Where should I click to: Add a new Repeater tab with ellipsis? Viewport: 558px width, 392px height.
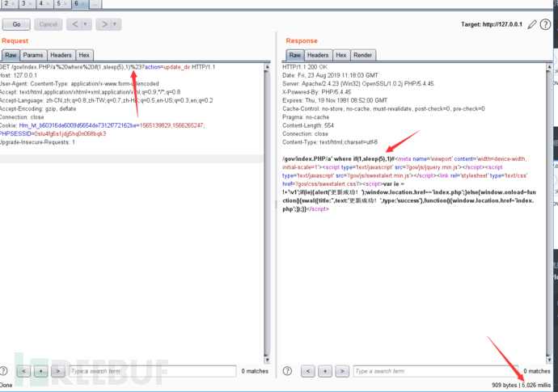[x=95, y=4]
